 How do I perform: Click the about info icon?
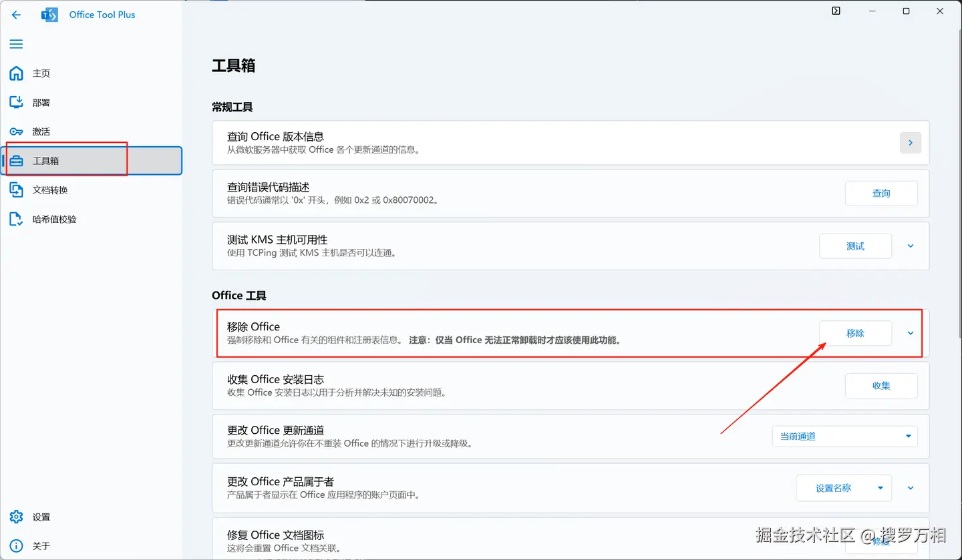pos(17,546)
